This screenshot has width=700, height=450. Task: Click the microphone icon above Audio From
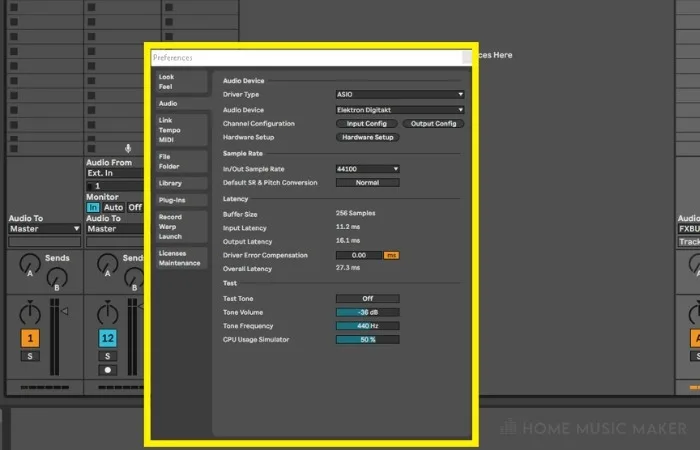click(x=128, y=149)
